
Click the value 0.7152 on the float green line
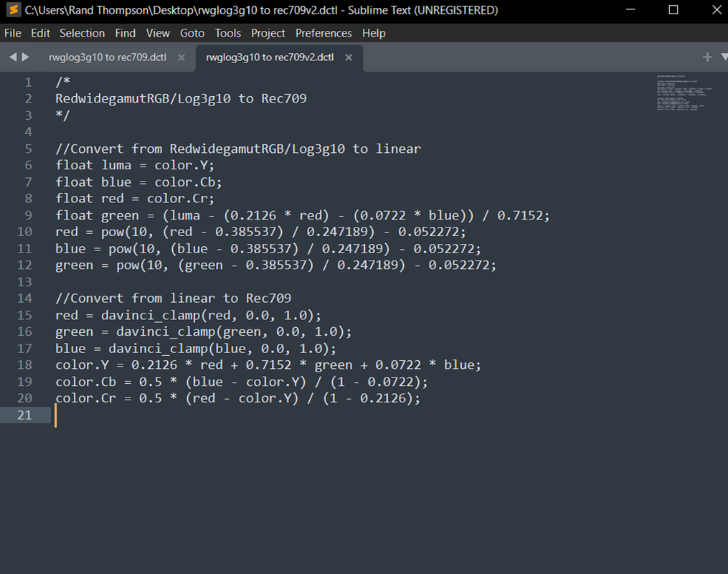(x=520, y=215)
